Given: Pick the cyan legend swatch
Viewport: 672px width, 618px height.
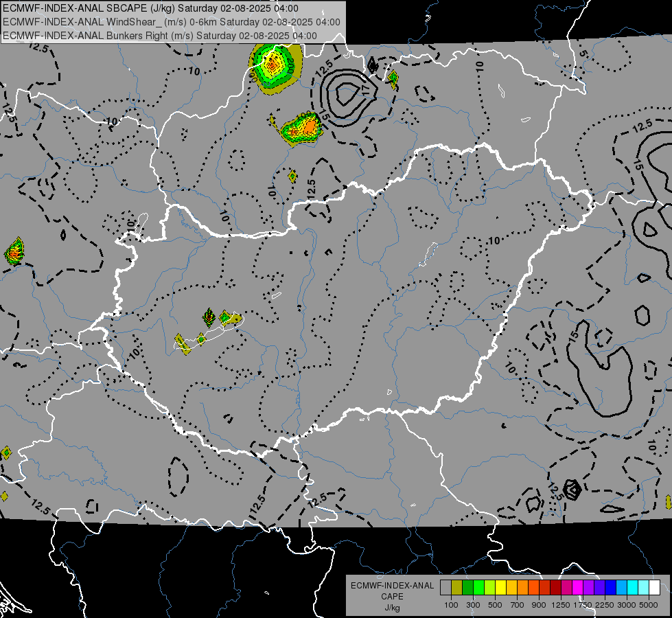Looking at the screenshot, I should coord(633,587).
